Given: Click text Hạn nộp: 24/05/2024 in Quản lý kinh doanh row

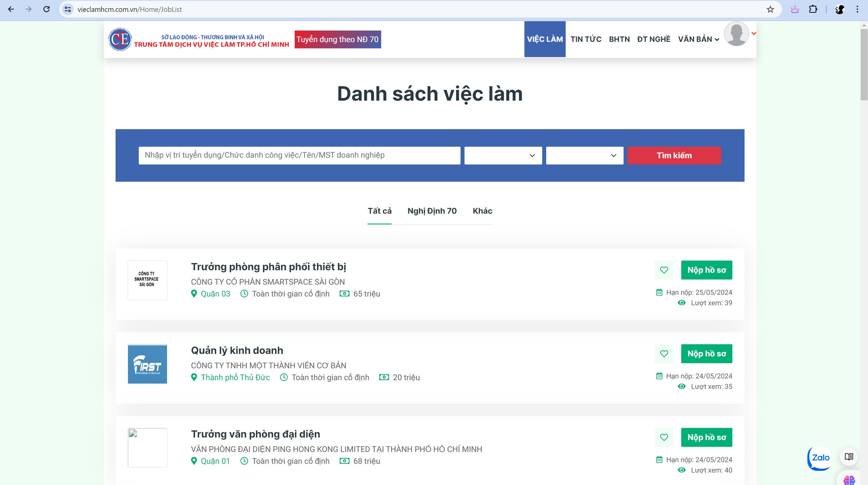Looking at the screenshot, I should tap(699, 376).
